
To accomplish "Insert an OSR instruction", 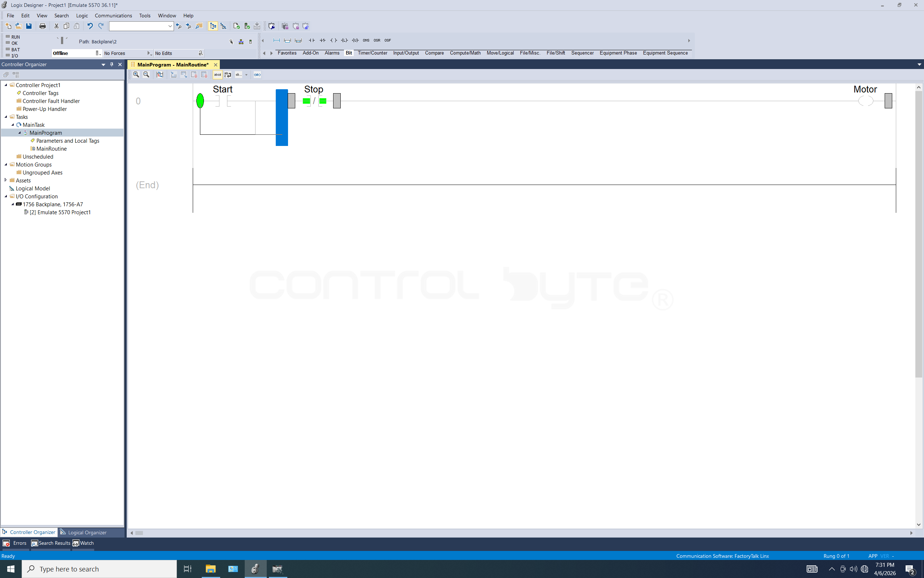I will [x=377, y=40].
